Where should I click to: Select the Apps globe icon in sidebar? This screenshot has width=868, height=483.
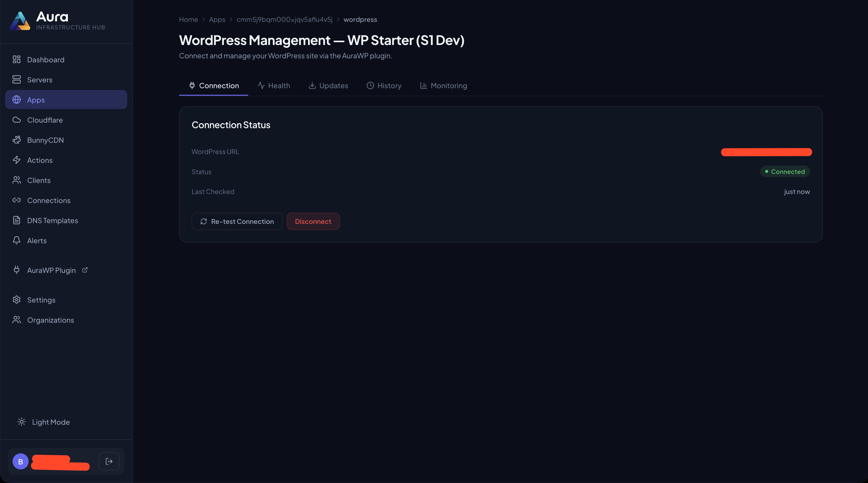coord(17,100)
